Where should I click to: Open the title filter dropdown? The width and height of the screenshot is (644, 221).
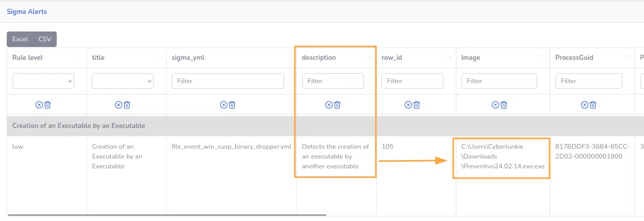(123, 81)
